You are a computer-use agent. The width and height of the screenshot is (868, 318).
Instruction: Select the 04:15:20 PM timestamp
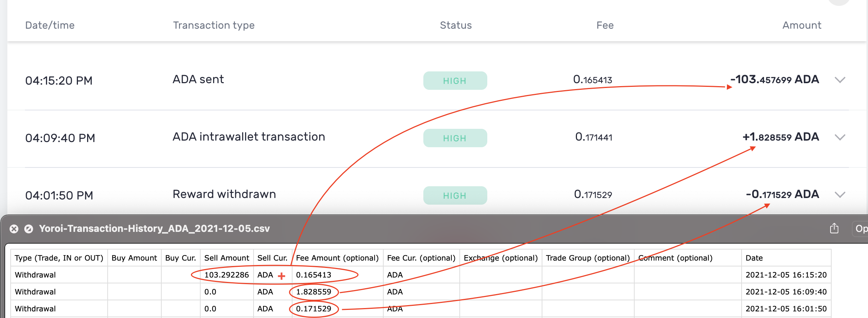click(x=59, y=81)
